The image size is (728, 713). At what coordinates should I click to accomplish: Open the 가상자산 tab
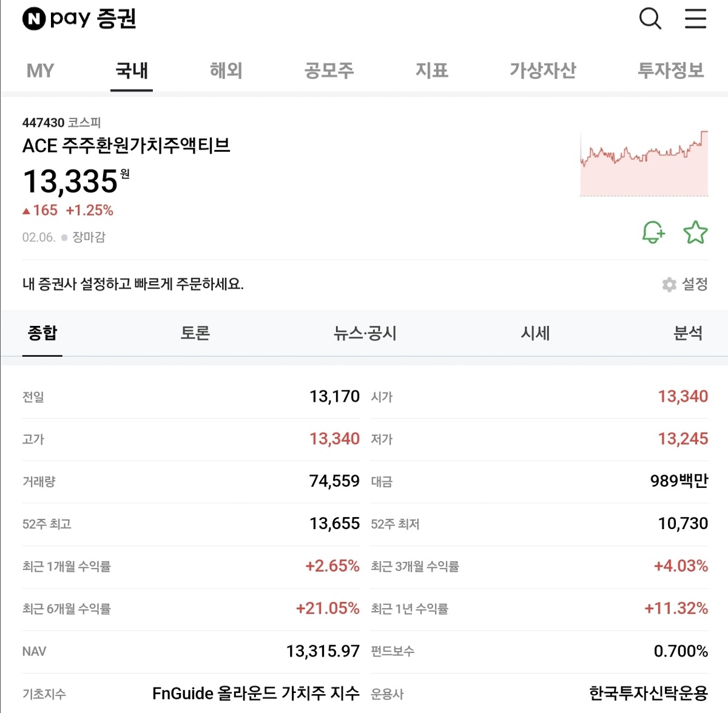tap(542, 71)
